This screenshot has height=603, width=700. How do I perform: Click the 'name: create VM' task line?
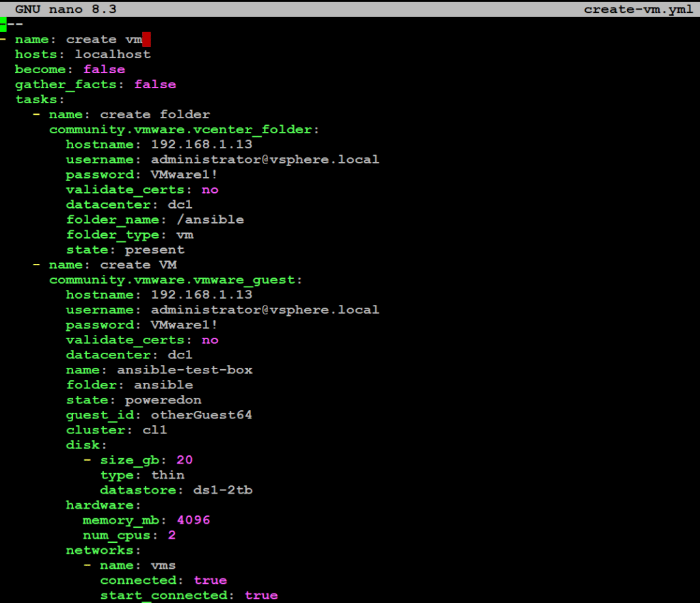pyautogui.click(x=113, y=265)
